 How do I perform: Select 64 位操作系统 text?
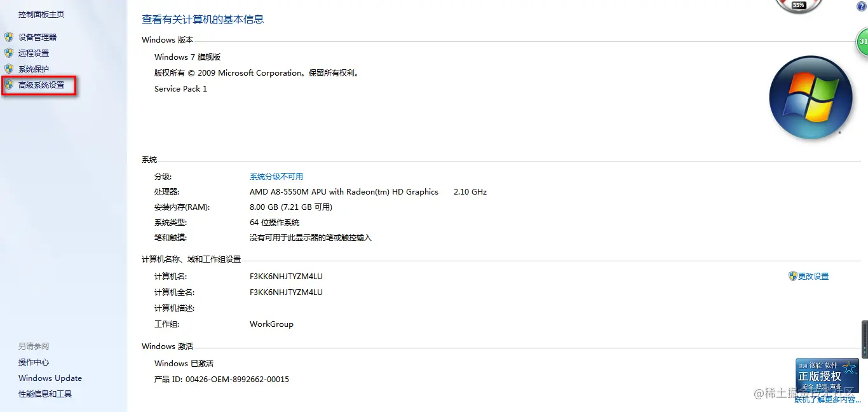(275, 222)
